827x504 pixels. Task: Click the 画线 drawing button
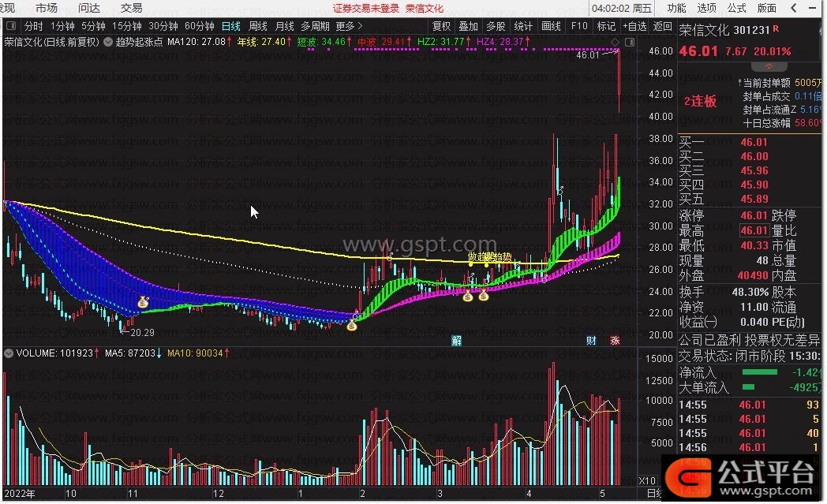click(551, 26)
